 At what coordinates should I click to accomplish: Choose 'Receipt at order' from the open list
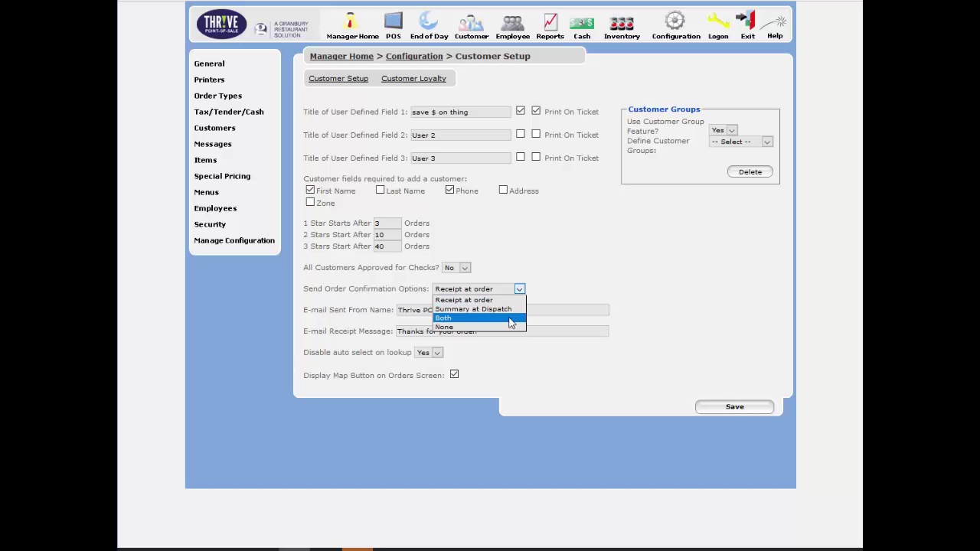coord(479,300)
